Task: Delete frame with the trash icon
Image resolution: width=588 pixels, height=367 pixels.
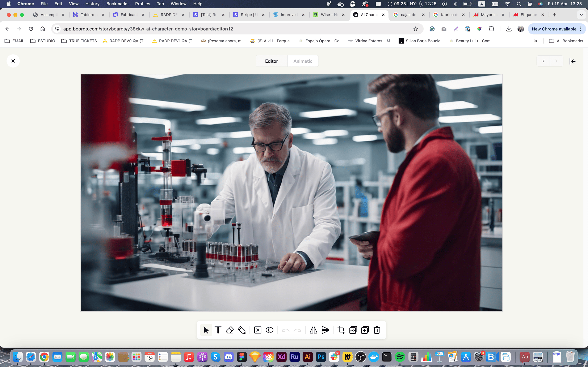Action: tap(377, 330)
